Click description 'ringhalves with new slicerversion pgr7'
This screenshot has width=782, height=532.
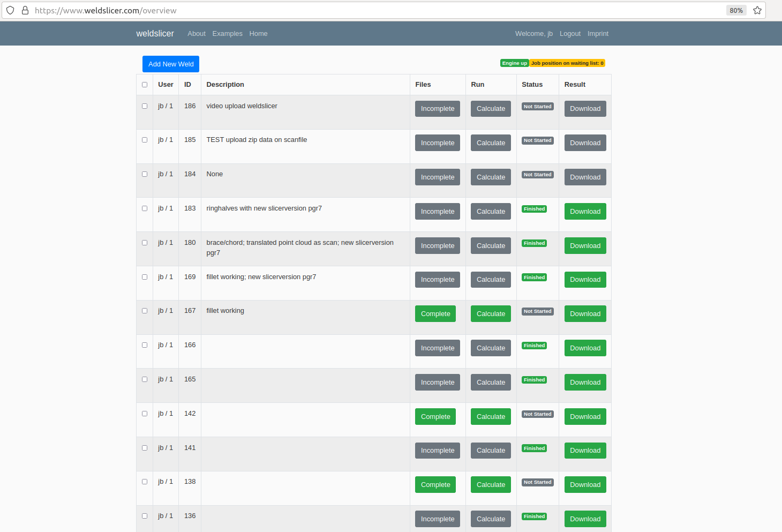point(264,208)
